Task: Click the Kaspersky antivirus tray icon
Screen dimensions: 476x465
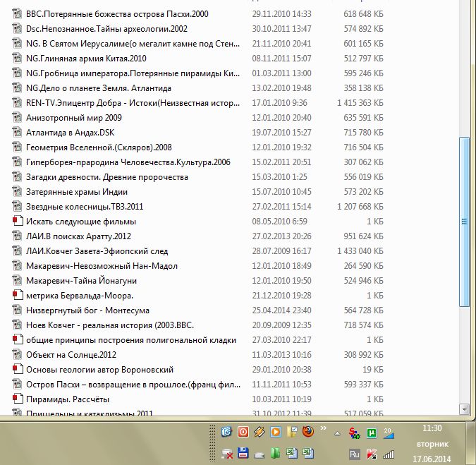Action: [371, 454]
